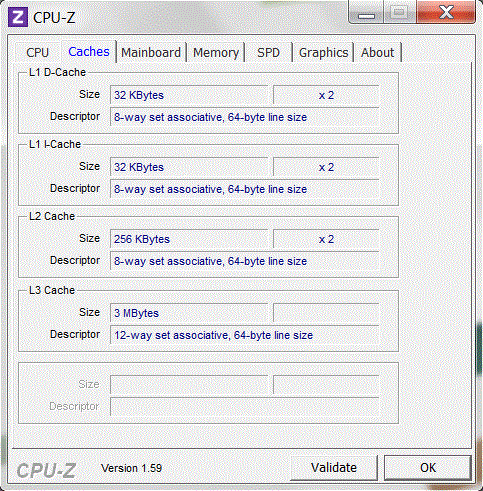Click the L1 D-Cache size field
This screenshot has width=483, height=491.
point(189,95)
